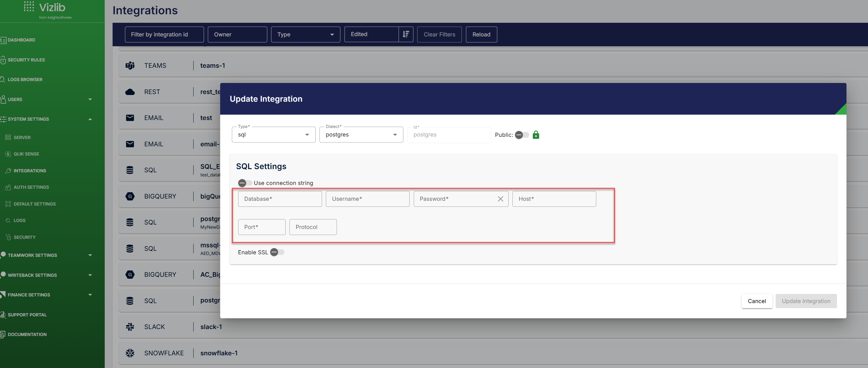
Task: Open Documentation from the sidebar
Action: (27, 335)
